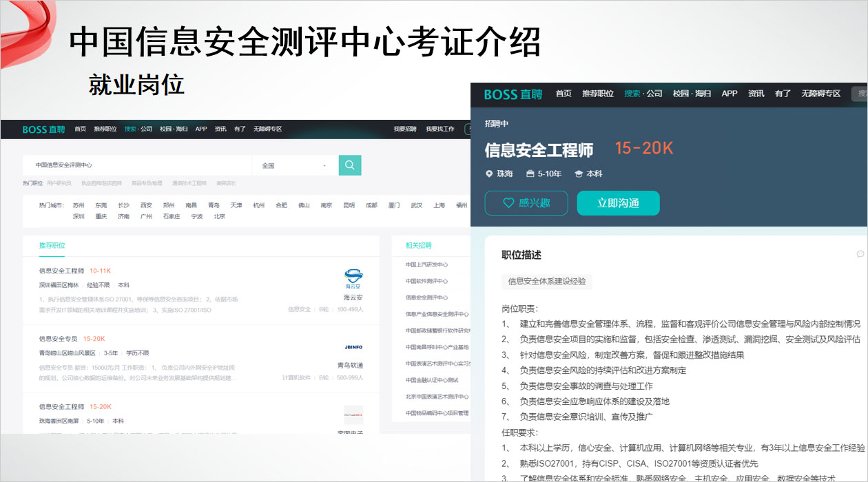Click the heart icon on 感兴趣
This screenshot has height=482, width=868.
point(508,203)
